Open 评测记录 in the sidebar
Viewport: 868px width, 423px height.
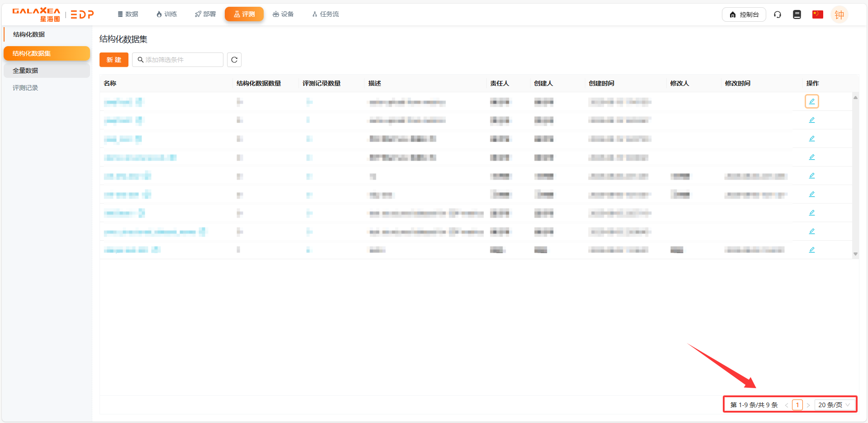pyautogui.click(x=25, y=88)
